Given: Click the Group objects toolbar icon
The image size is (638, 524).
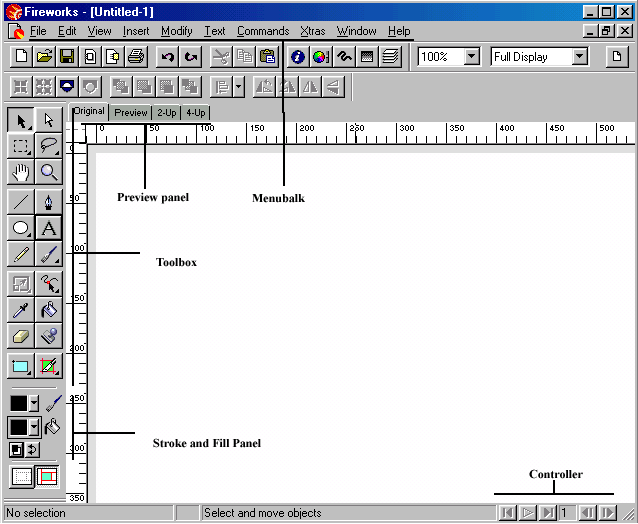Looking at the screenshot, I should click(21, 87).
